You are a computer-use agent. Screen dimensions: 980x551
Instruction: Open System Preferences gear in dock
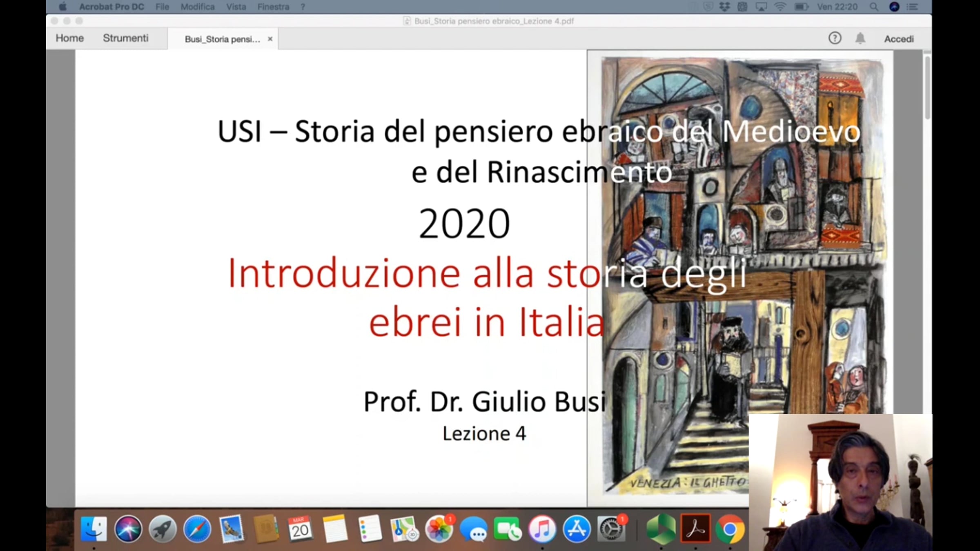tap(611, 529)
